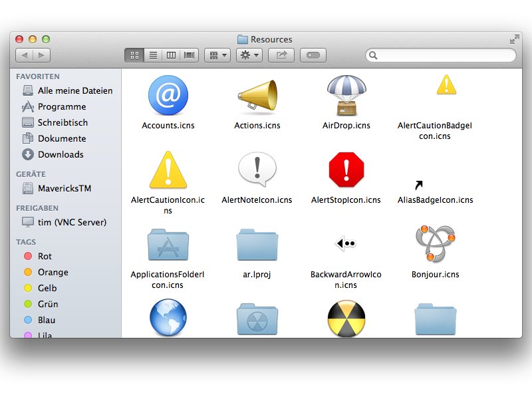The height and width of the screenshot is (399, 532).
Task: Click the AlertStopIcon.icns name label
Action: click(x=346, y=200)
